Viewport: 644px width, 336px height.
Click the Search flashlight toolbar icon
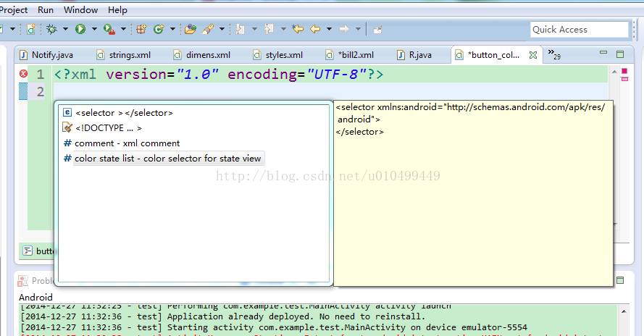pos(208,29)
